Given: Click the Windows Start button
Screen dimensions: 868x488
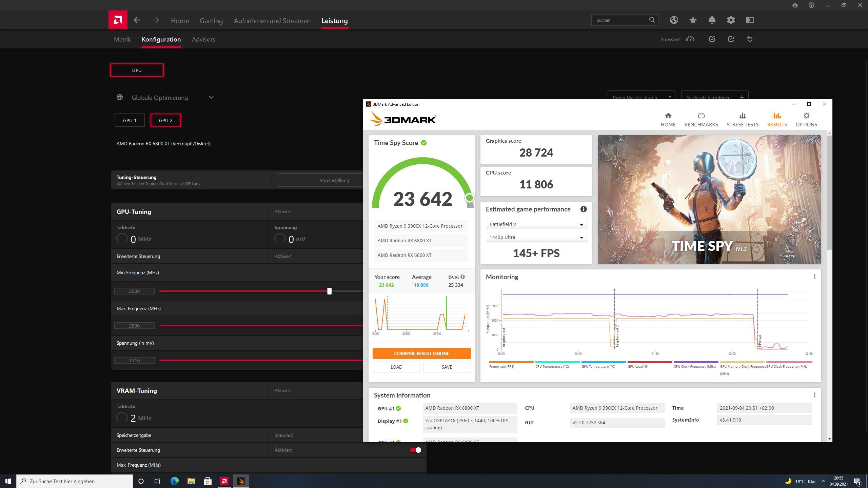Looking at the screenshot, I should tap(8, 481).
